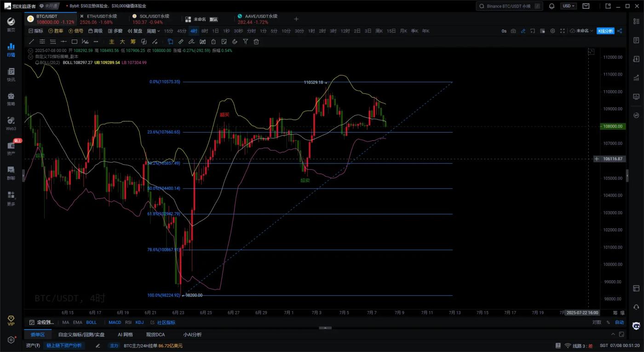Screen dimensions: 644x352
Task: Click the panda mascot icon
Action: (636, 326)
